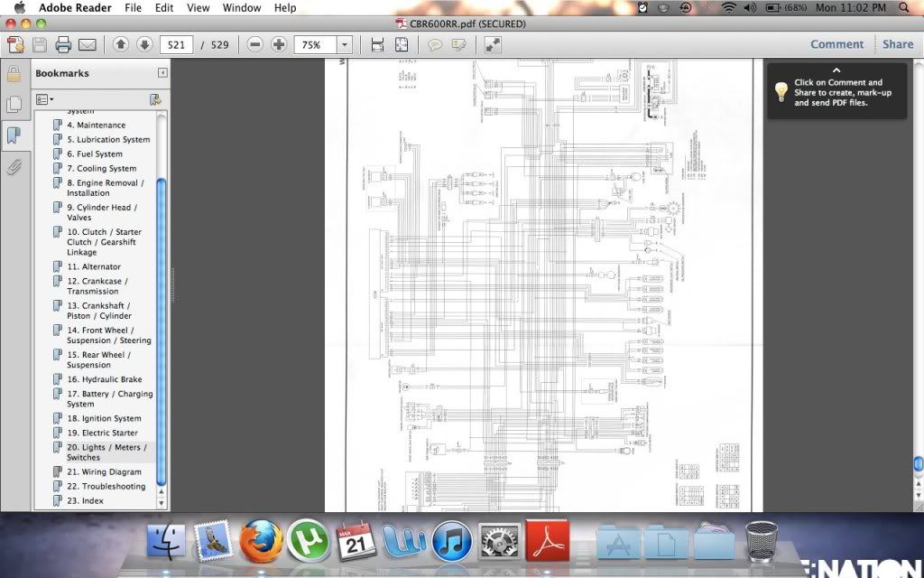
Task: Open the bookmarks options dropdown menu
Action: click(x=44, y=99)
